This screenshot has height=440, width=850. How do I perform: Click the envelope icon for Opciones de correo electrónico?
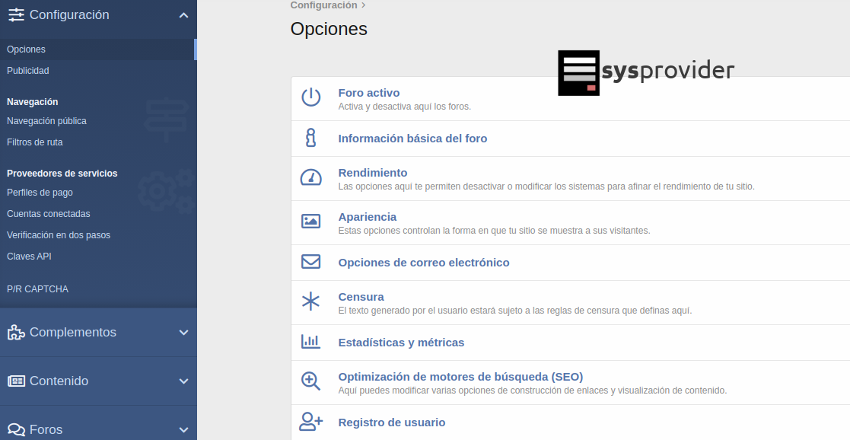tap(311, 262)
